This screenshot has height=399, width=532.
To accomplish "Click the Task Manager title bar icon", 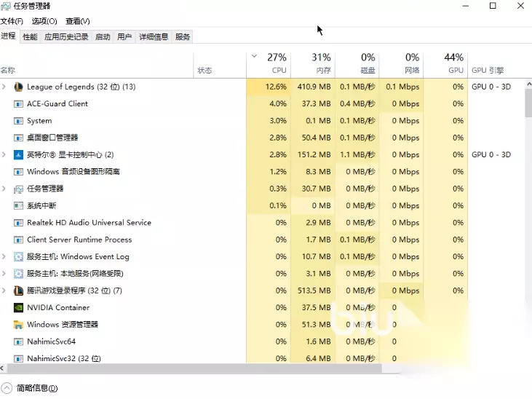I will pyautogui.click(x=6, y=6).
